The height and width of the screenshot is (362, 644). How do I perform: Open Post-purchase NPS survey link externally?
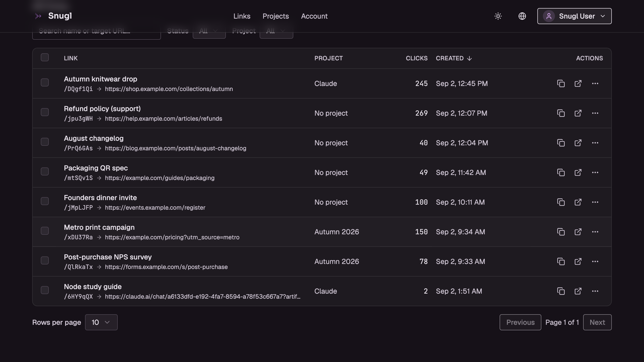(x=578, y=261)
